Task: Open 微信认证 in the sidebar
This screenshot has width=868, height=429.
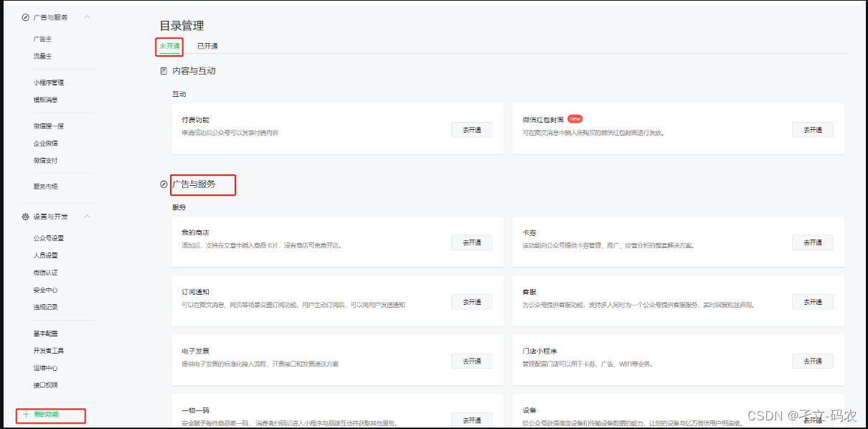Action: click(x=45, y=273)
